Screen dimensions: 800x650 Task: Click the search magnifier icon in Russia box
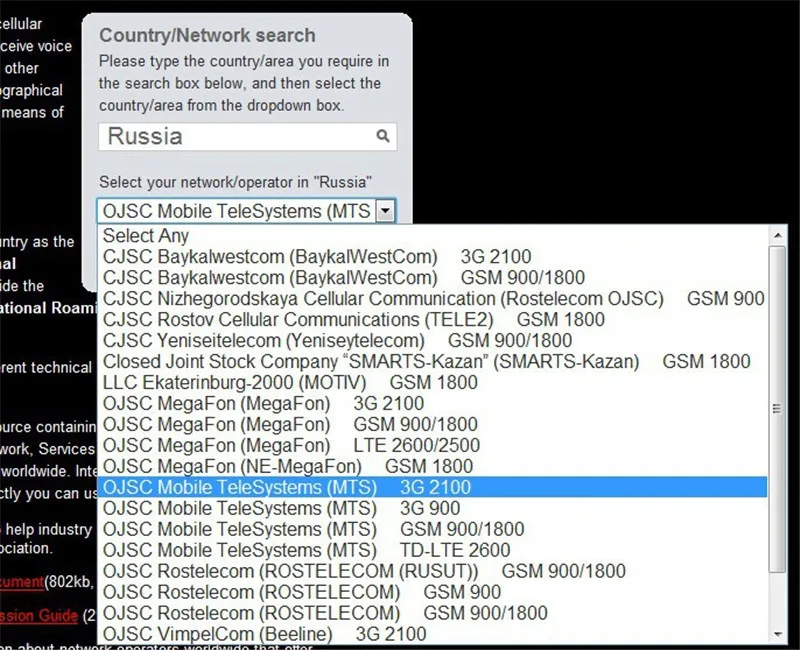click(x=383, y=136)
